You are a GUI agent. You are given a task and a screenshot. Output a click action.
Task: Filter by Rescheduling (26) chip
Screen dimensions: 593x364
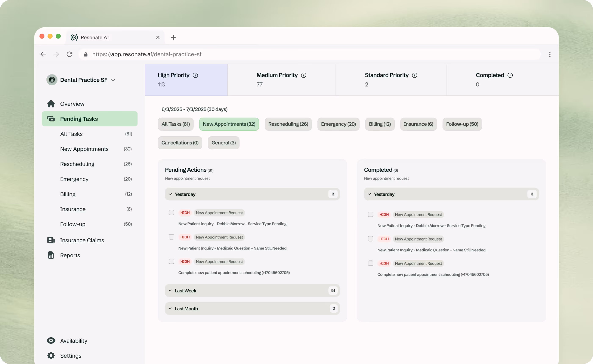(288, 124)
